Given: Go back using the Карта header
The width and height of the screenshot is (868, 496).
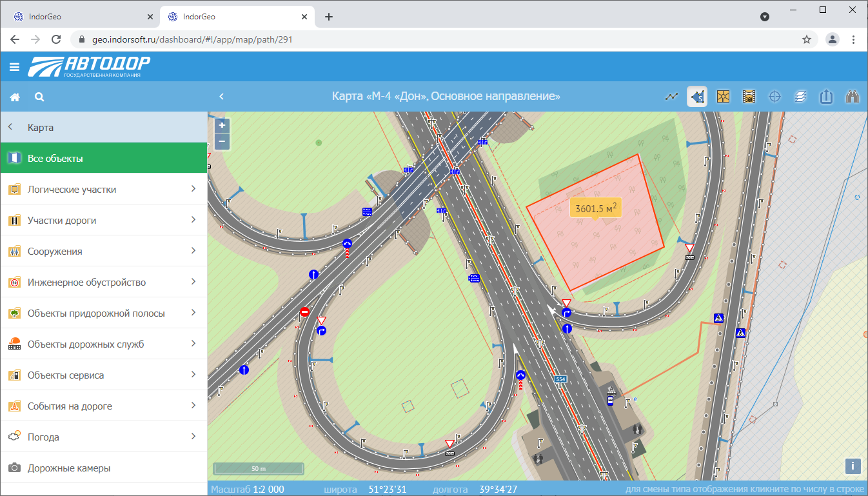Looking at the screenshot, I should point(40,128).
